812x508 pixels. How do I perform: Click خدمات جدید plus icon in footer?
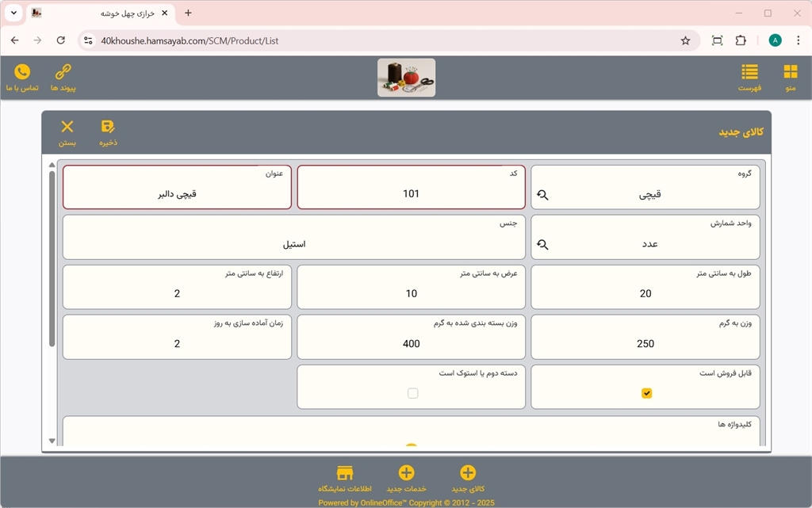pos(406,473)
